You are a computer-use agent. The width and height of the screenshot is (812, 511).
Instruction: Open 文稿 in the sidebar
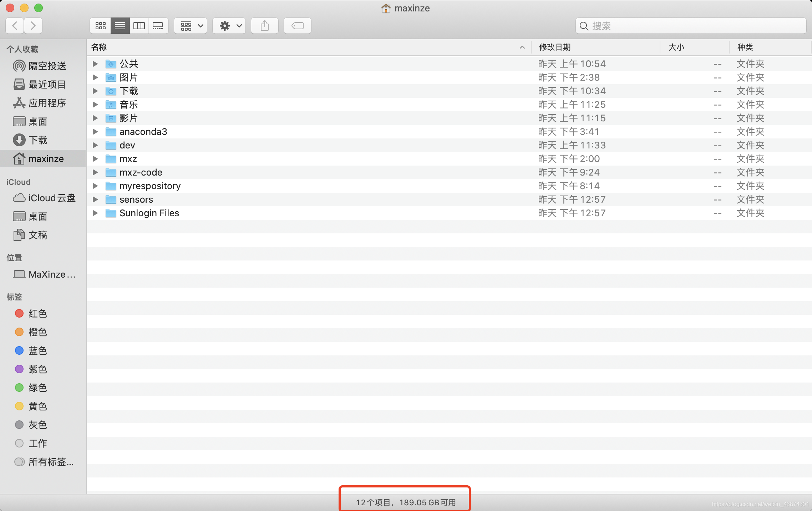pos(43,235)
